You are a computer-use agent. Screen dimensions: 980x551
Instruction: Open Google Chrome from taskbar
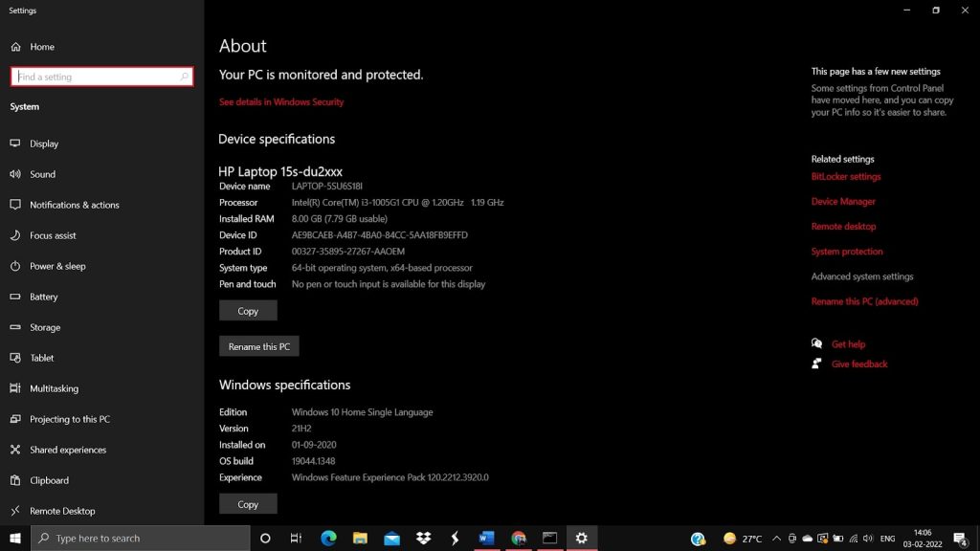(x=518, y=538)
